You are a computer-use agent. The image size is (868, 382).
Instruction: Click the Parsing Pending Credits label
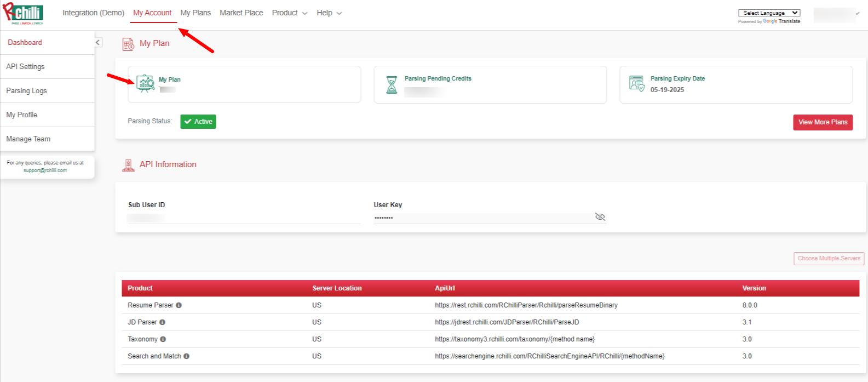click(438, 79)
